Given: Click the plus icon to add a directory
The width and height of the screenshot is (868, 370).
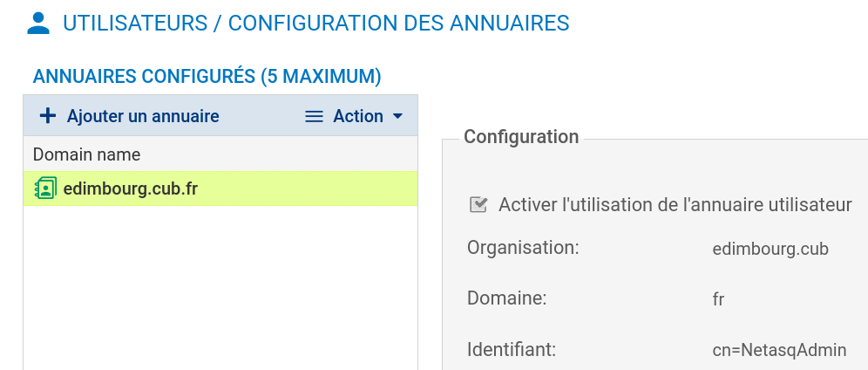Looking at the screenshot, I should [48, 116].
